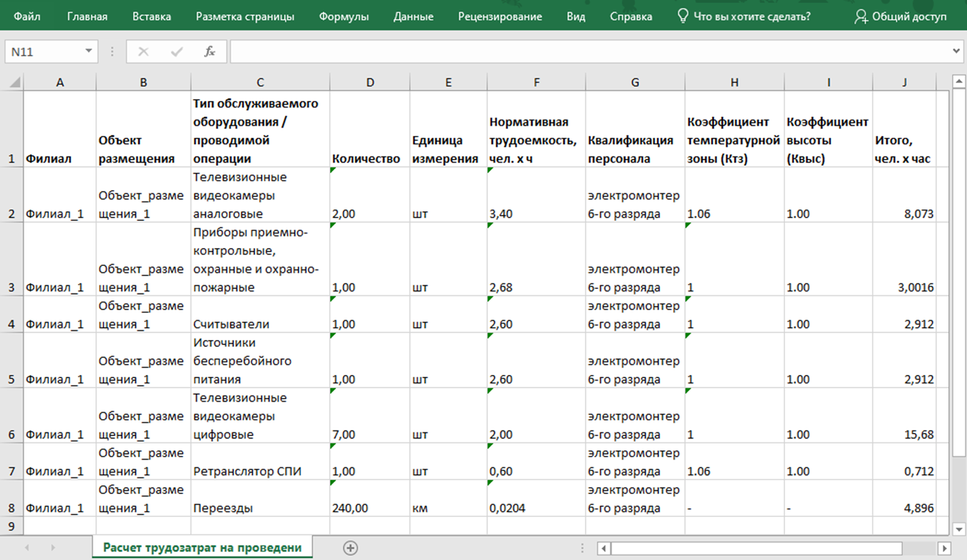The width and height of the screenshot is (967, 560).
Task: Switch to the 'Данные' ribbon tab
Action: coord(413,16)
